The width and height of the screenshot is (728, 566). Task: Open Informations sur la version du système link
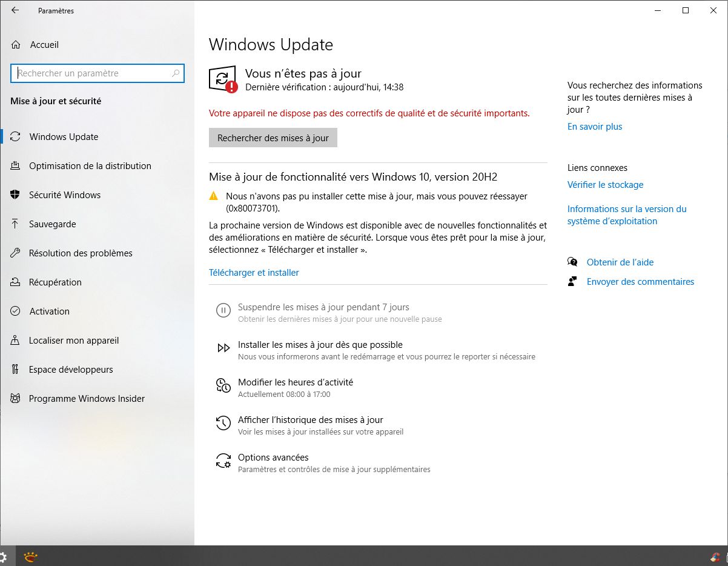(627, 215)
